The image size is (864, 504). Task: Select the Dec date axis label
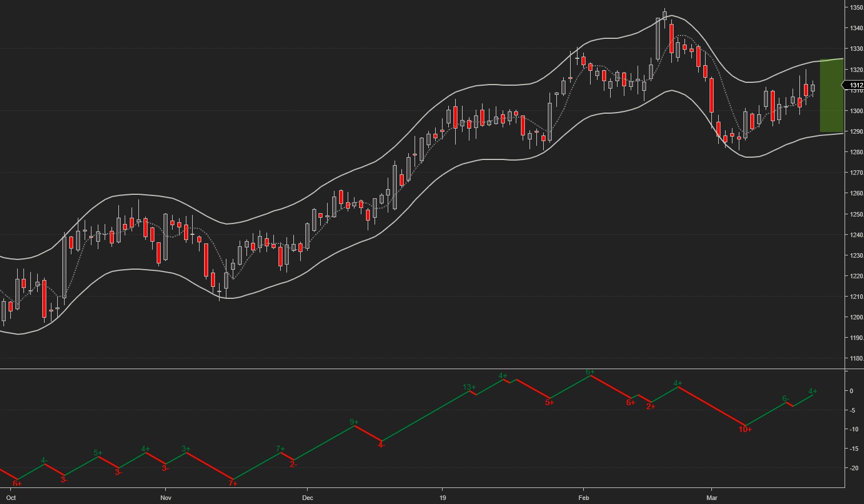coord(308,498)
